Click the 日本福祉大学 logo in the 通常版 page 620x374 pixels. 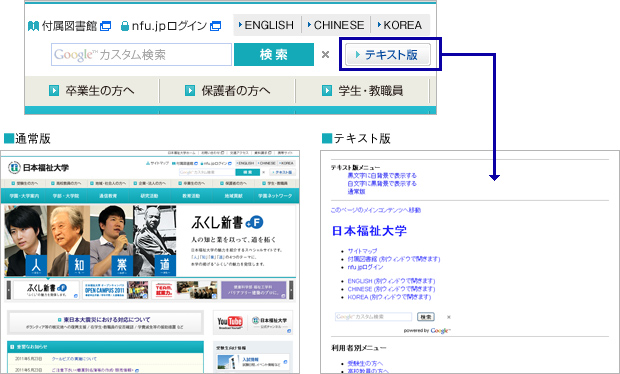[x=39, y=168]
